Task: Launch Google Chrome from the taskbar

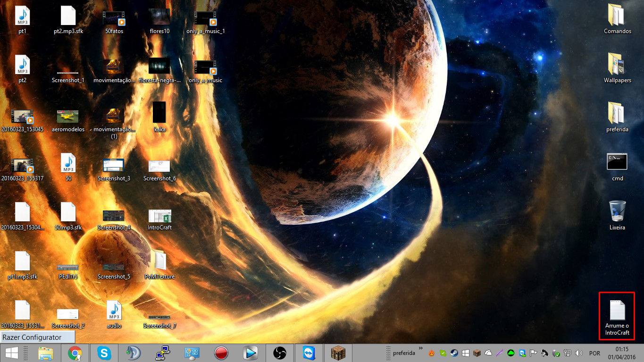Action: 75,353
